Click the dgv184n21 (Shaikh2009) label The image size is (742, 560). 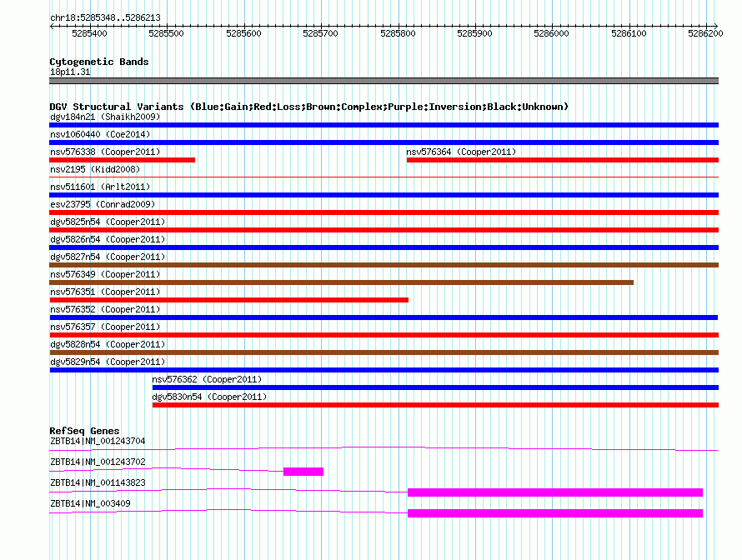tap(105, 117)
